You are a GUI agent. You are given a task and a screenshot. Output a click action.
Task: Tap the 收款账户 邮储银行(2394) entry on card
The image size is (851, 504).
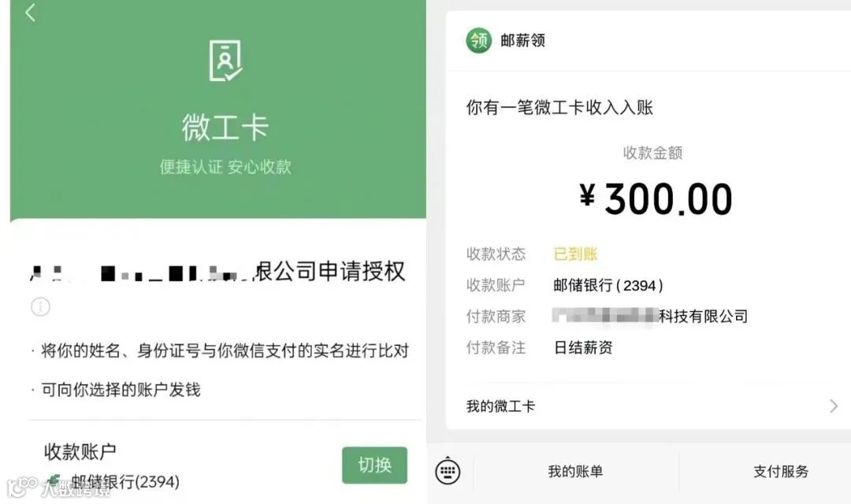pos(608,285)
